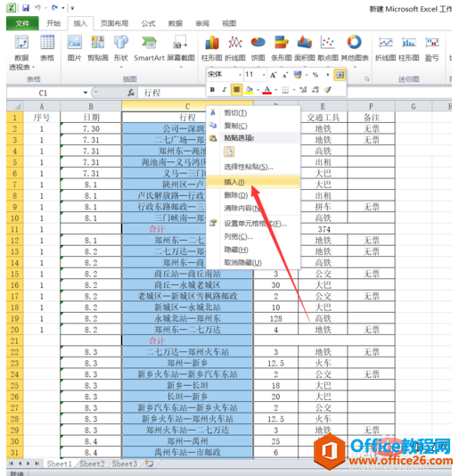Click the format painter brush icon
This screenshot has height=476, width=459.
click(x=328, y=89)
